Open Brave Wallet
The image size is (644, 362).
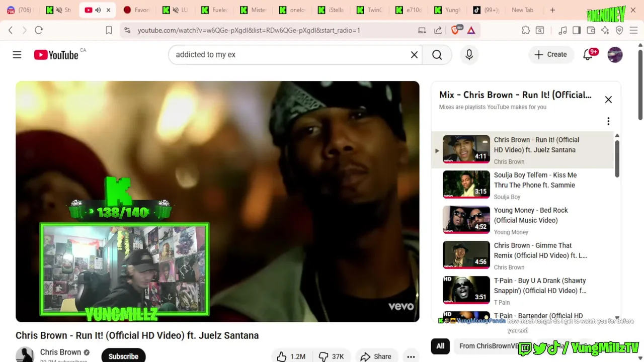591,30
